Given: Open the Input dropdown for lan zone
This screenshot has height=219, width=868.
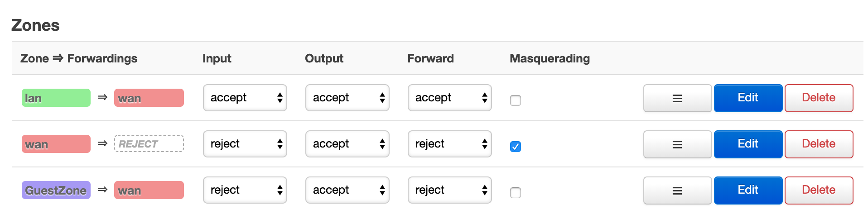Looking at the screenshot, I should pyautogui.click(x=245, y=98).
